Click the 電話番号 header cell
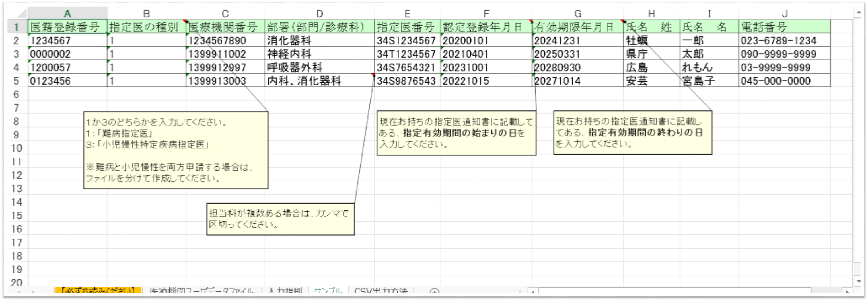Viewport: 868px width, 301px height. point(785,27)
